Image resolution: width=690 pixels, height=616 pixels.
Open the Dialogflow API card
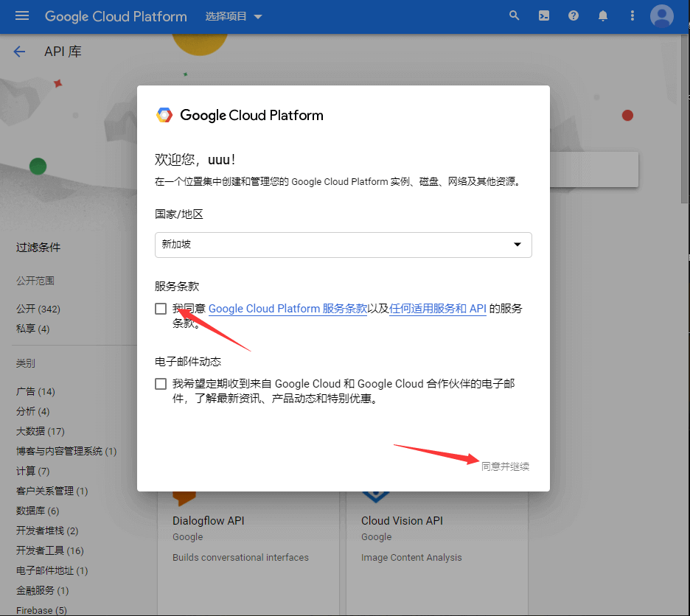(209, 521)
